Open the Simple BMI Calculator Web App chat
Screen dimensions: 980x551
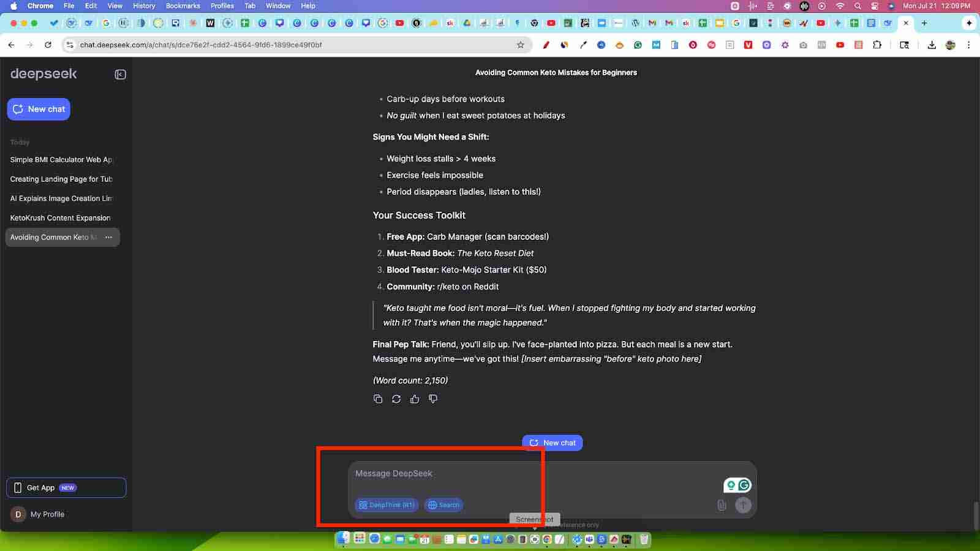point(61,159)
